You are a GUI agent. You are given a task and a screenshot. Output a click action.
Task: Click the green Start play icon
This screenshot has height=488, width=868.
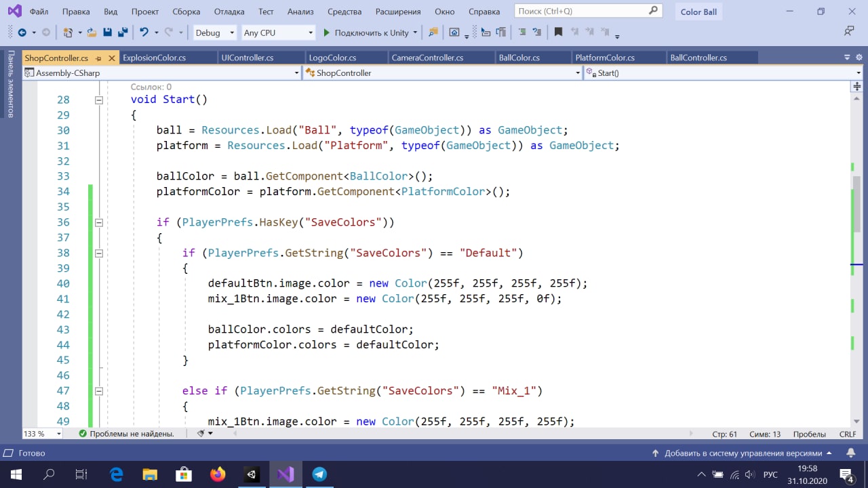pos(326,33)
